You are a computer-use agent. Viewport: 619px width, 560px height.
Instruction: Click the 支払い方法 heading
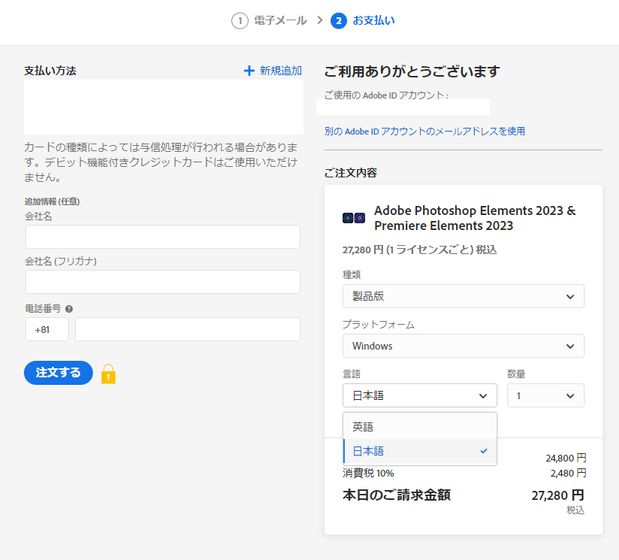point(50,71)
